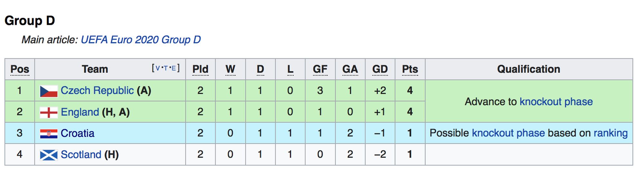Follow the knockout phase link in Advance row
Screen dimensions: 644x179
(x=556, y=102)
